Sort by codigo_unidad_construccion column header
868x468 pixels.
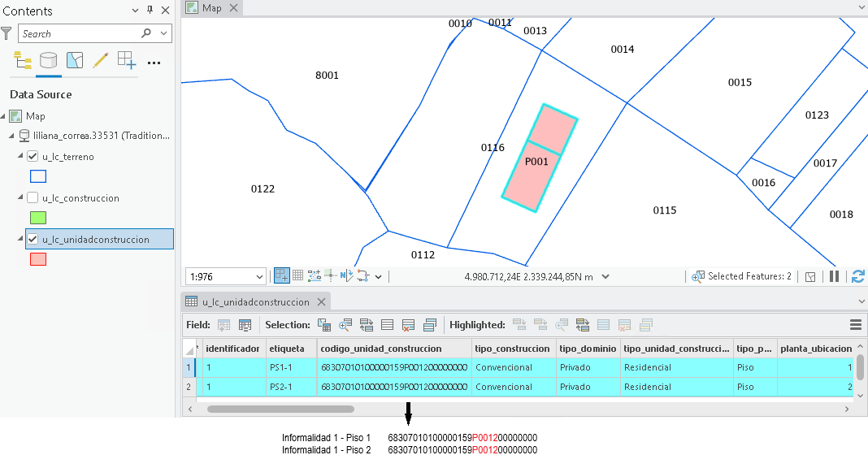[381, 349]
